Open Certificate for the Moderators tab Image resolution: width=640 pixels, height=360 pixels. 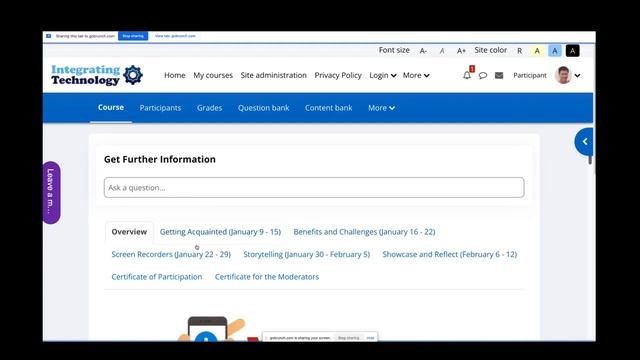click(267, 277)
